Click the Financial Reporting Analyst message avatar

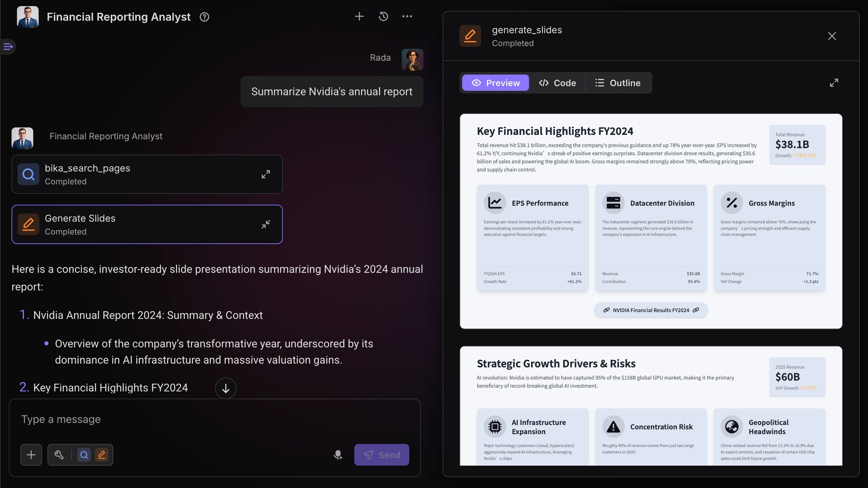point(22,138)
